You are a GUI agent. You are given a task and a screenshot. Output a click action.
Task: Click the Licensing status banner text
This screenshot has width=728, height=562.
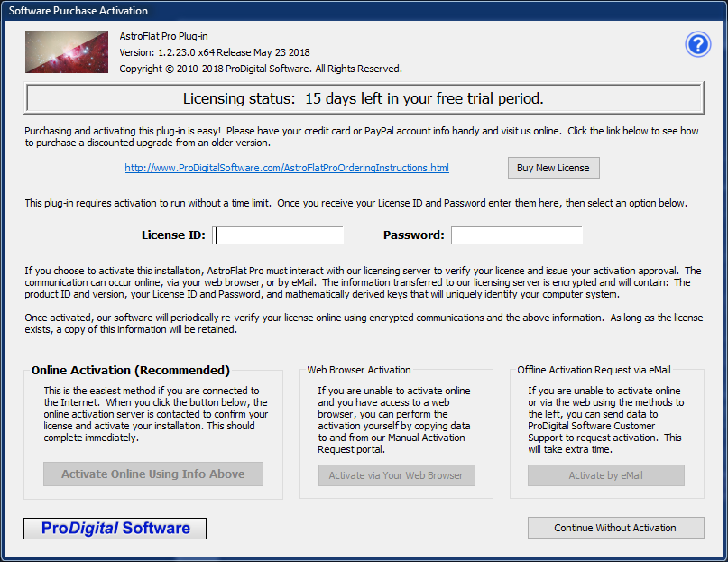[364, 98]
